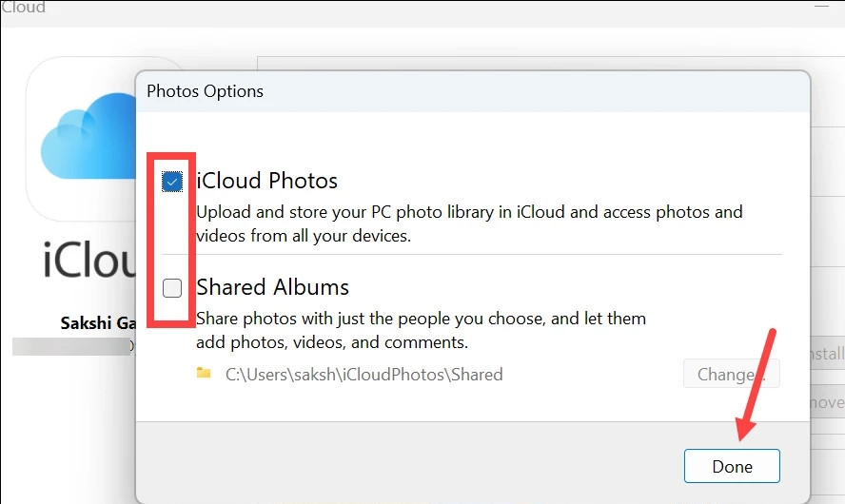This screenshot has height=504, width=845.
Task: Click the Done button
Action: pos(732,466)
